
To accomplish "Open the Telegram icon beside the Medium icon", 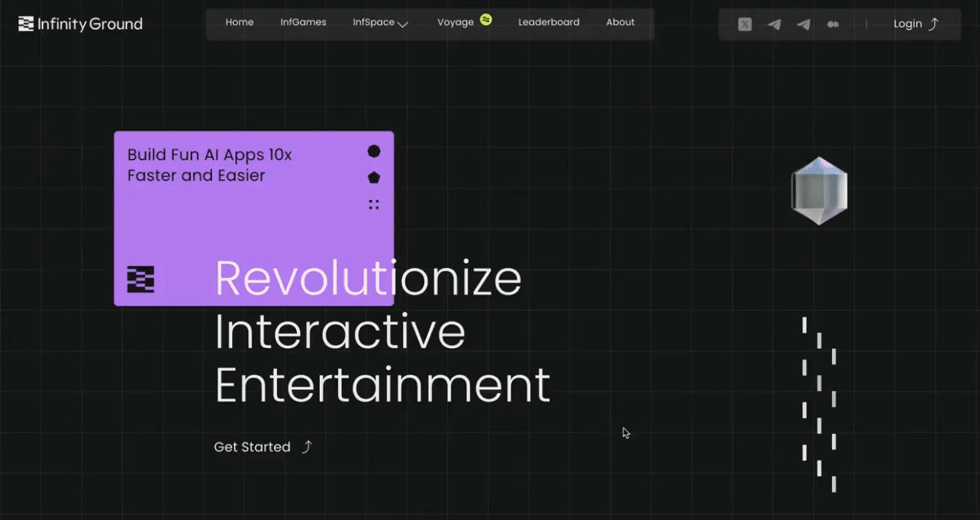I will pyautogui.click(x=804, y=24).
